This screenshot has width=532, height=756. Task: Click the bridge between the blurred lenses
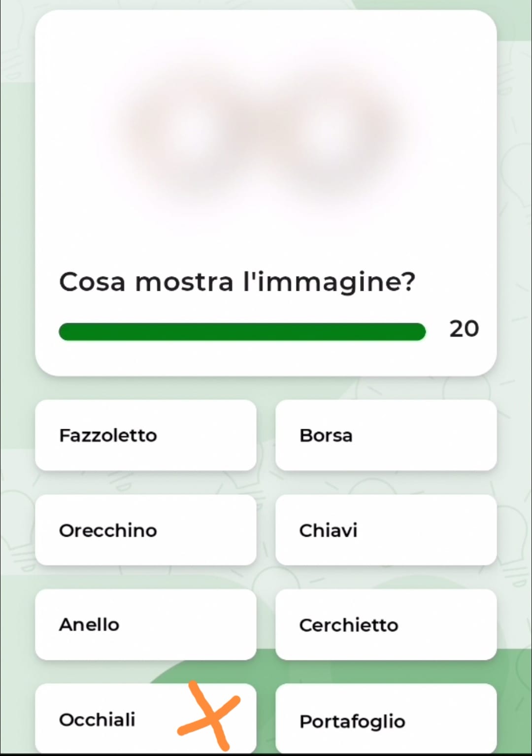point(265,121)
